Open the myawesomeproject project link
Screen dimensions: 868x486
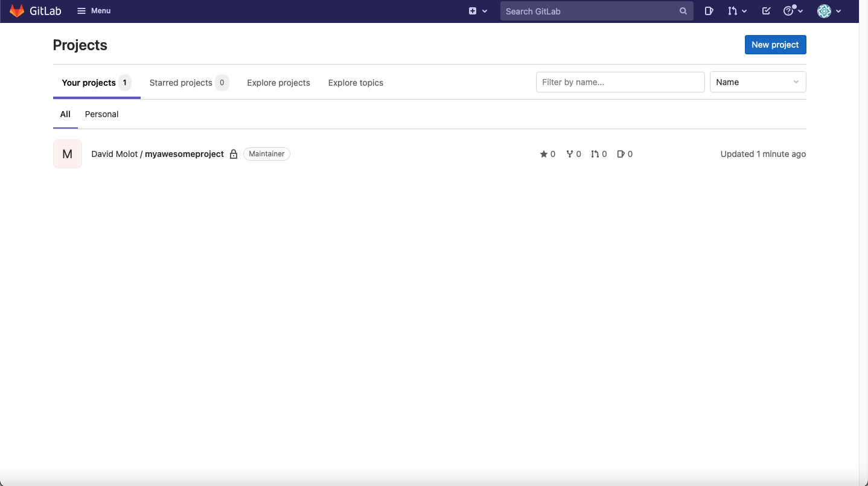coord(158,154)
